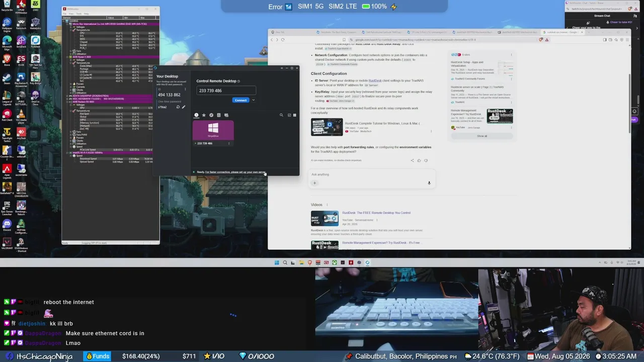
Task: Open the RustDesk link under ID Server
Action: click(x=375, y=80)
